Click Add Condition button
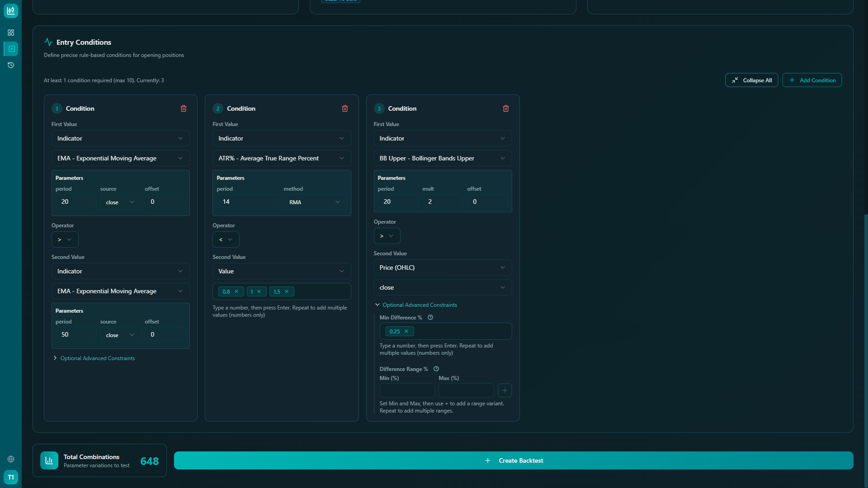The width and height of the screenshot is (868, 488). pyautogui.click(x=812, y=80)
